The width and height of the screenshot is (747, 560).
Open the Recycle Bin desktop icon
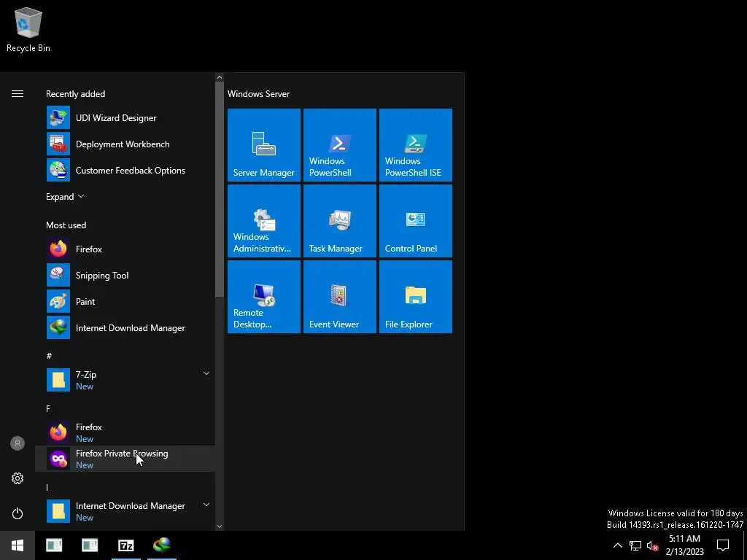28,29
